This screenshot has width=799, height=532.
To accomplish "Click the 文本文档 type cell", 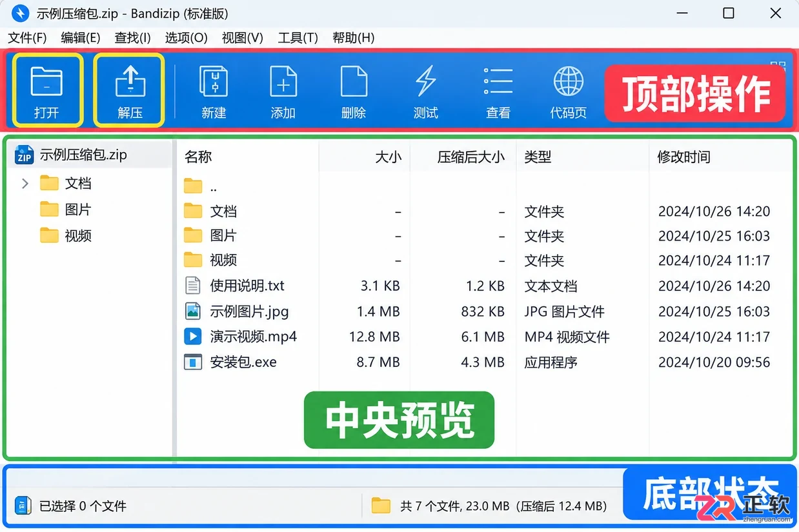I will tap(551, 286).
